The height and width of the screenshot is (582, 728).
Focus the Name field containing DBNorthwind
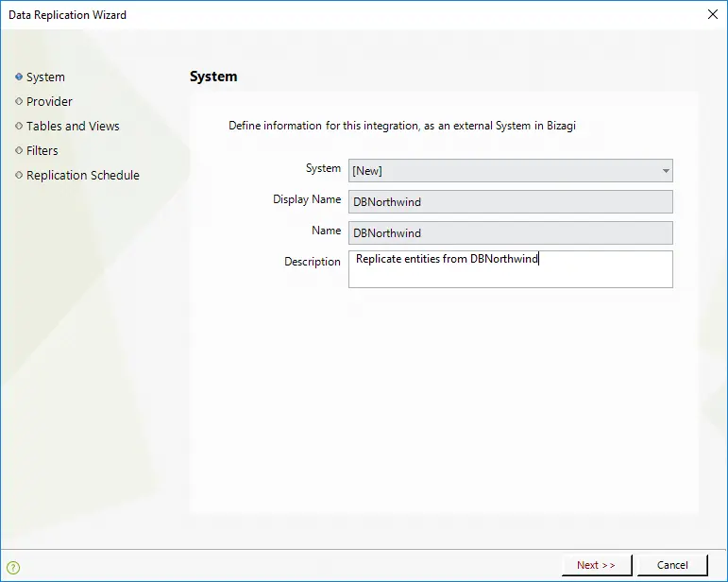tap(510, 232)
